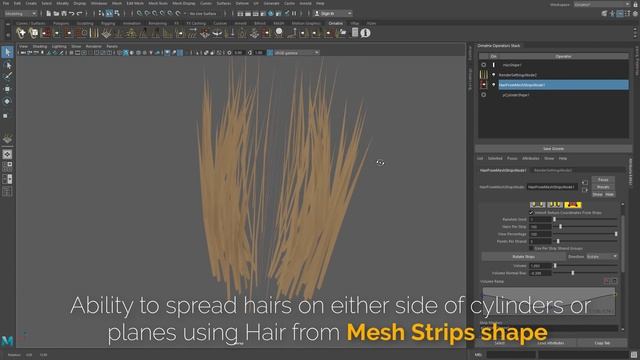Click the Save Groom button
This screenshot has width=640, height=360.
tap(553, 149)
